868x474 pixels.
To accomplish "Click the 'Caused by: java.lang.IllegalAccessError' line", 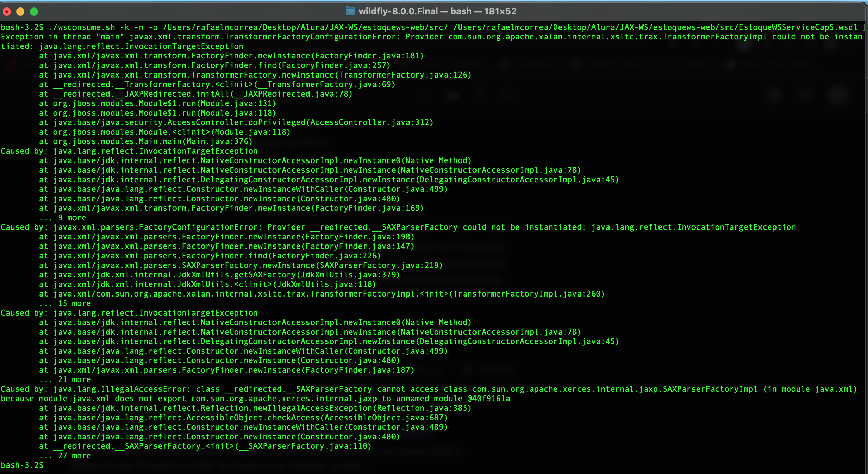I will click(x=429, y=389).
